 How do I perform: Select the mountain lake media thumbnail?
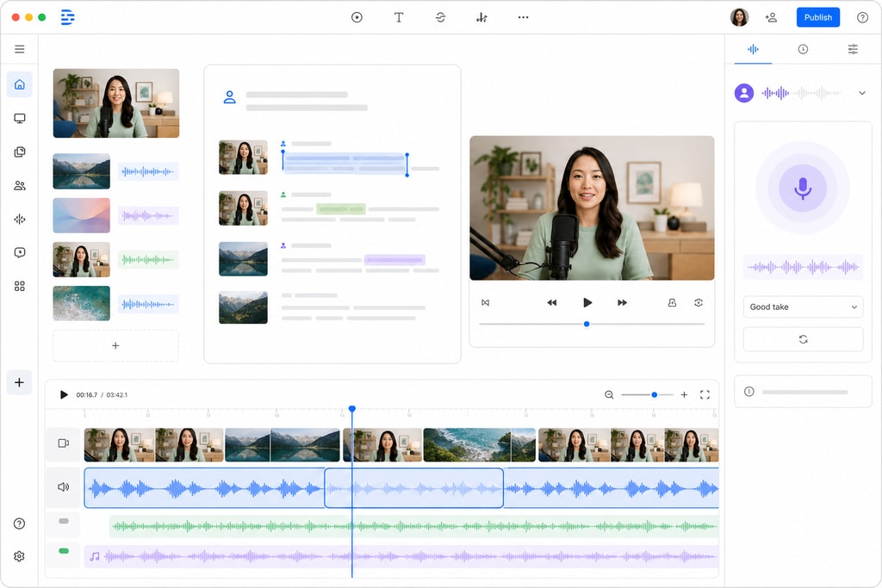(82, 171)
